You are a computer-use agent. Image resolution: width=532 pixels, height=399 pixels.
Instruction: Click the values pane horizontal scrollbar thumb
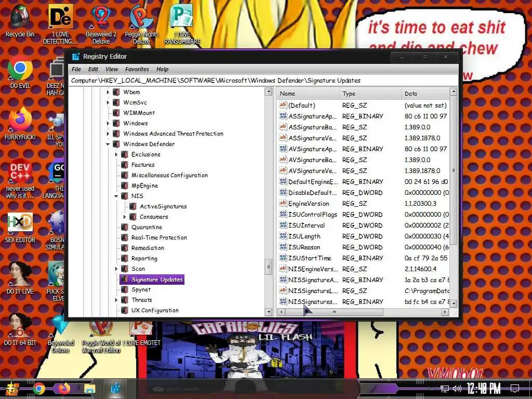[x=334, y=312]
